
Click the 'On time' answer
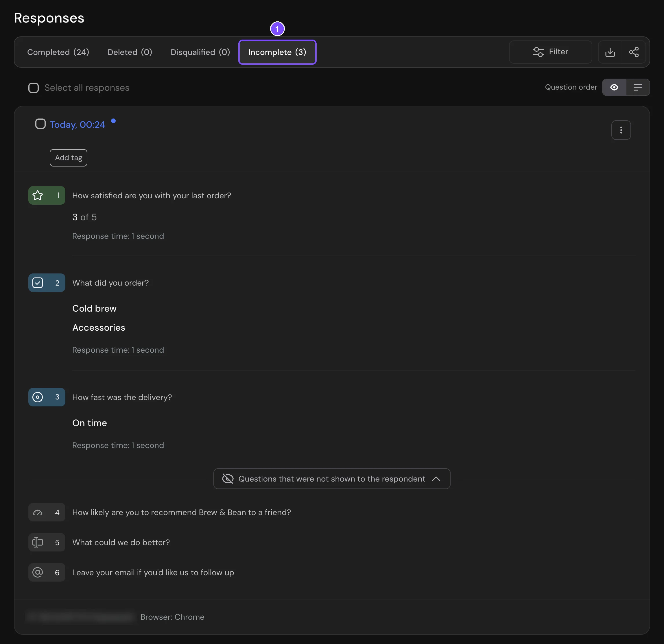pos(89,423)
